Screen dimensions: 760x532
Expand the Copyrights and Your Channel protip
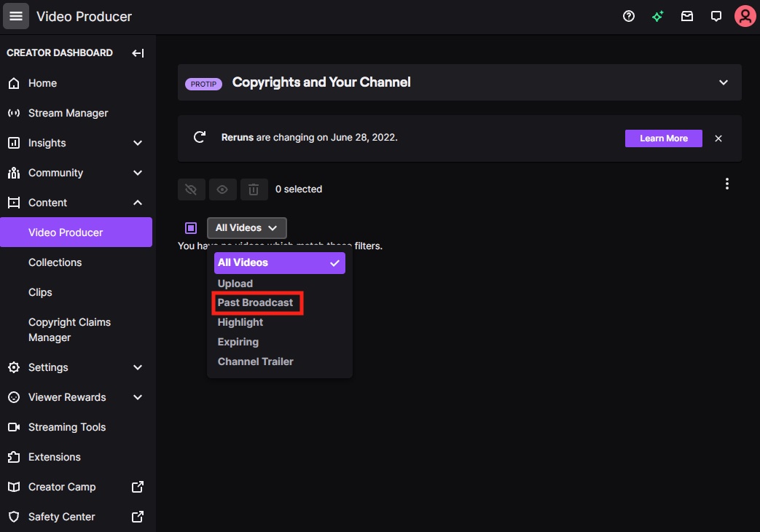[723, 82]
